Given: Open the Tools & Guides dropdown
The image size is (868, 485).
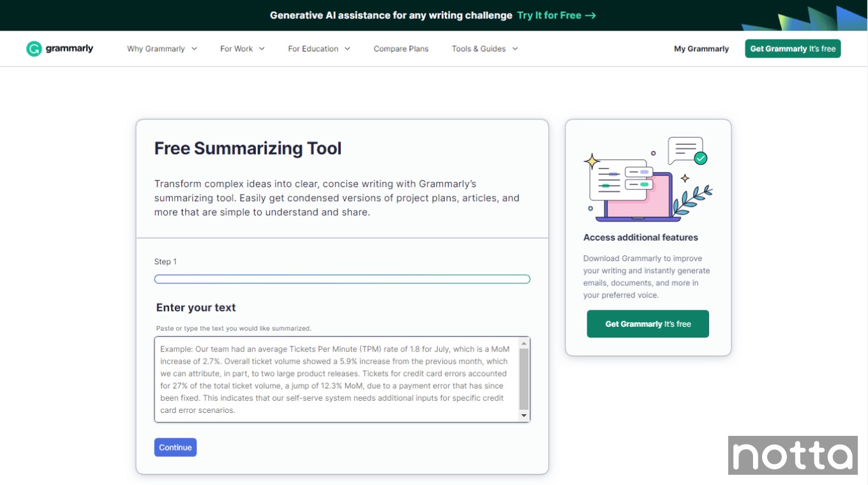Looking at the screenshot, I should tap(484, 48).
